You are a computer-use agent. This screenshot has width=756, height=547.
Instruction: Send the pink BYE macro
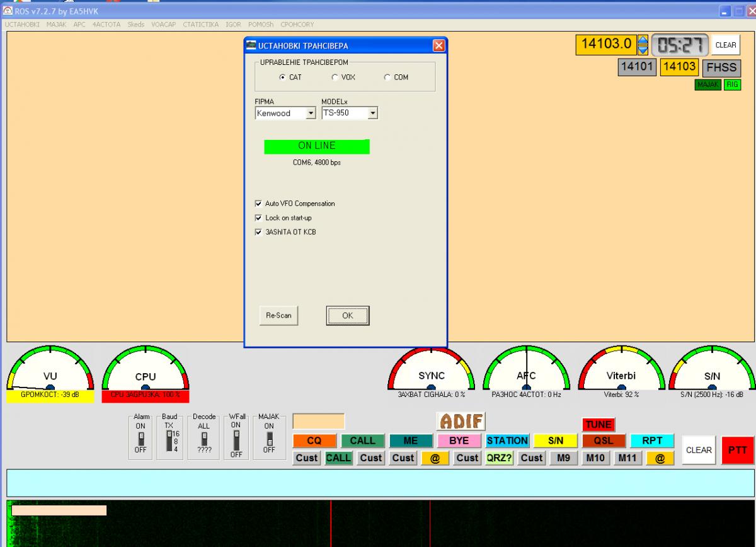click(459, 441)
